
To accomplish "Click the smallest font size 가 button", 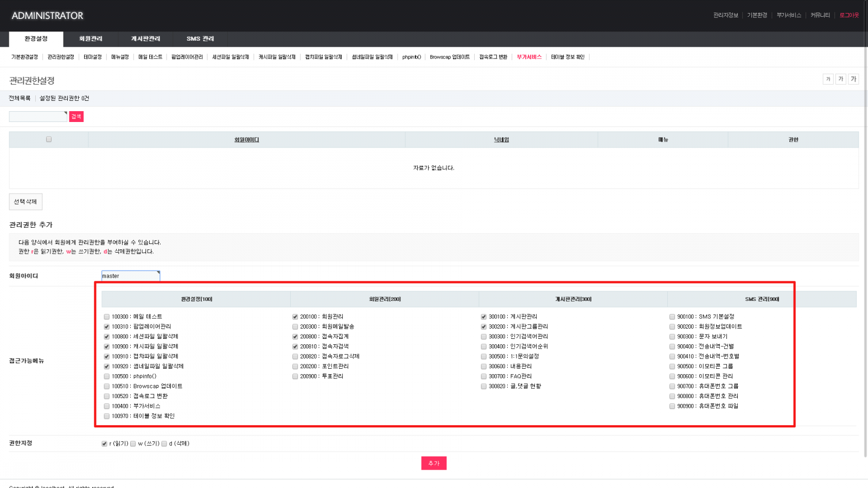I will [x=828, y=79].
